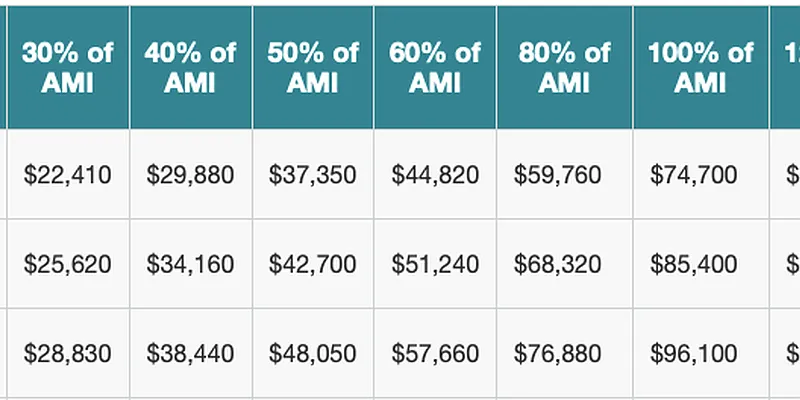Click the 80% of AMI header cell

tap(564, 67)
